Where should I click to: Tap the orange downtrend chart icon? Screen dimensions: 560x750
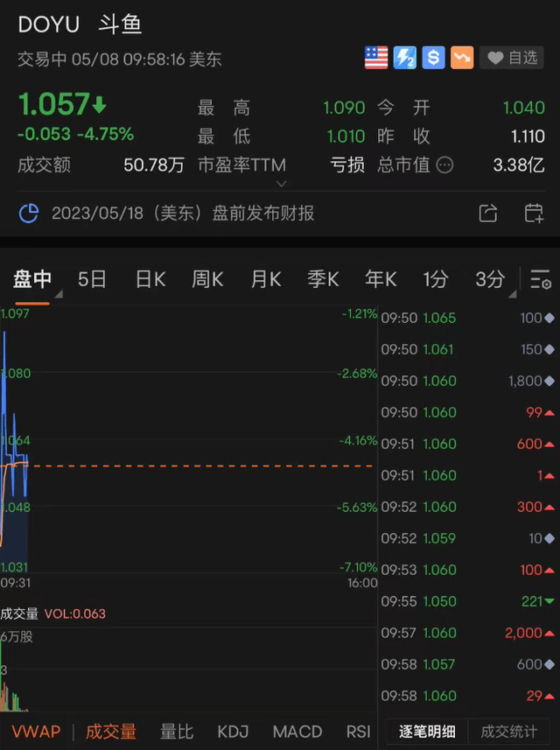(x=462, y=58)
